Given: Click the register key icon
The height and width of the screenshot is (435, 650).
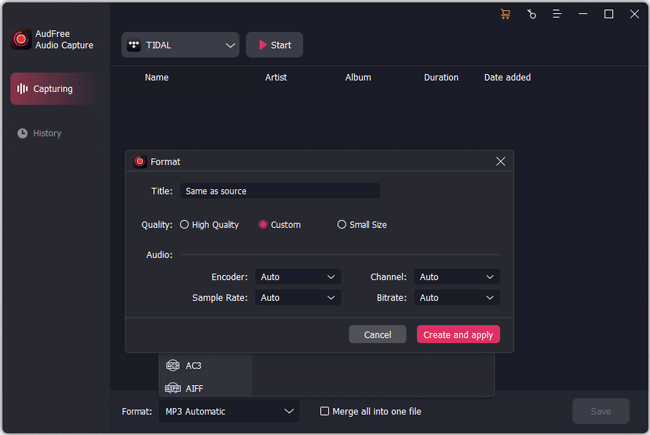Looking at the screenshot, I should [531, 14].
